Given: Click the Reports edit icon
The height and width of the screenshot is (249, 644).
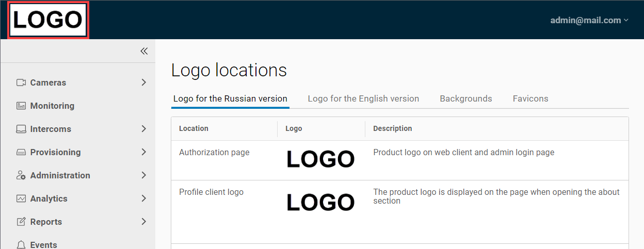Looking at the screenshot, I should (21, 222).
